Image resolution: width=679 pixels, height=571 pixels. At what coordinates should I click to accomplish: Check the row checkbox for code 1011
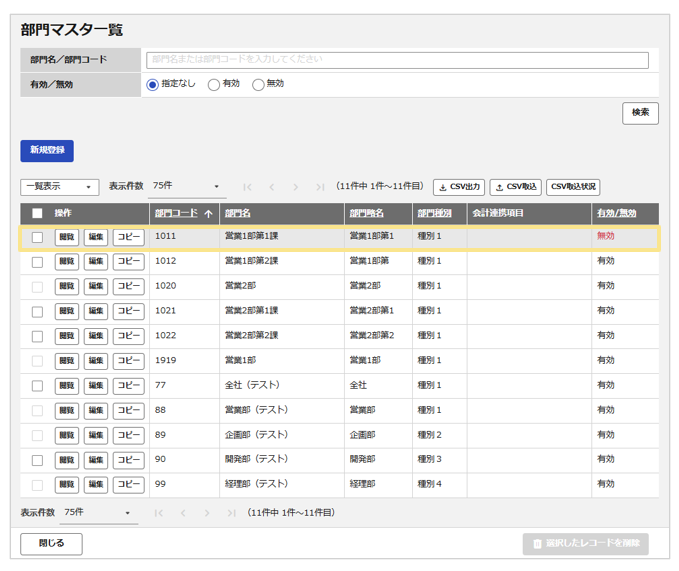point(37,237)
